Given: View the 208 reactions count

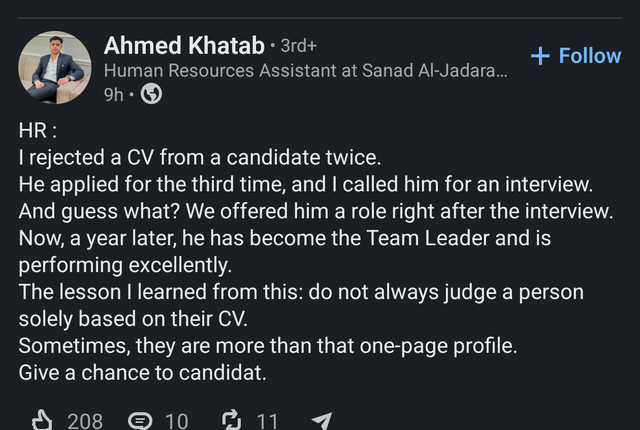Looking at the screenshot, I should pos(85,420).
